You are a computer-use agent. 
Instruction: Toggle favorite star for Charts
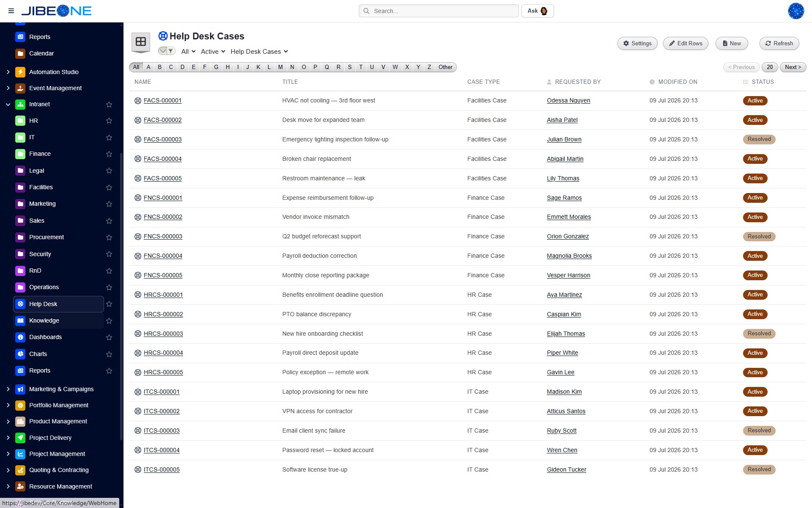109,354
